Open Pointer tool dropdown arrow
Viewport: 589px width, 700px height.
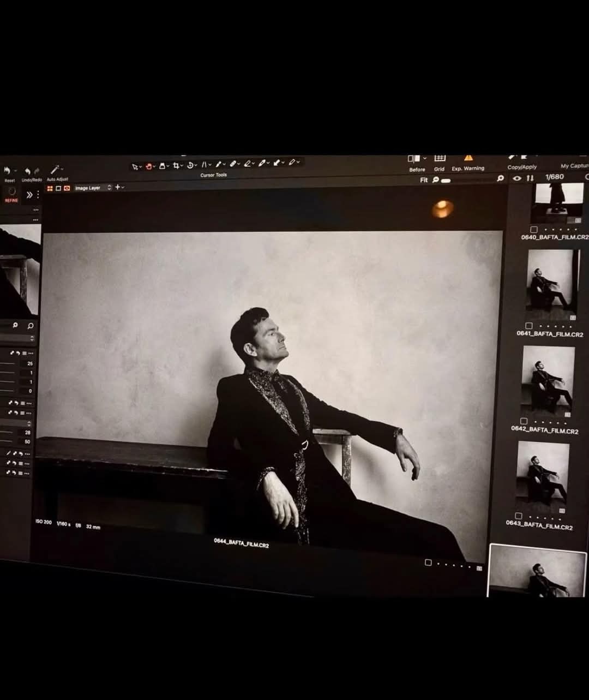[x=141, y=166]
